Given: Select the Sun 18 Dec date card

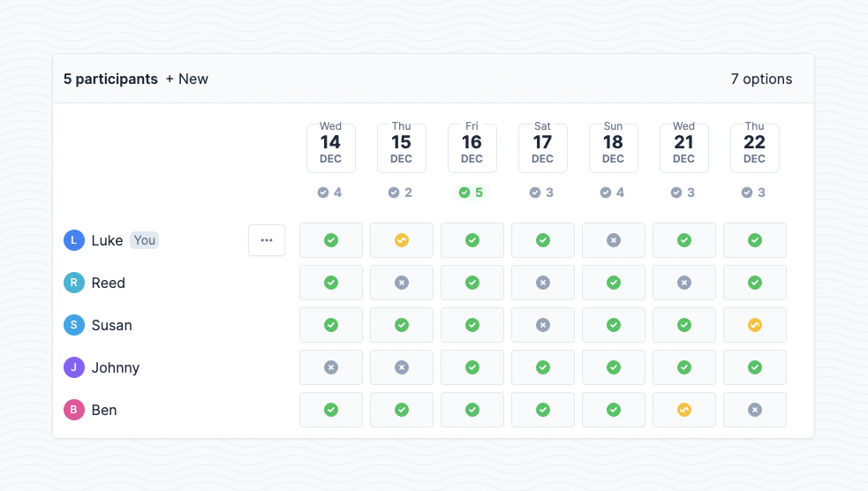Looking at the screenshot, I should [x=614, y=147].
